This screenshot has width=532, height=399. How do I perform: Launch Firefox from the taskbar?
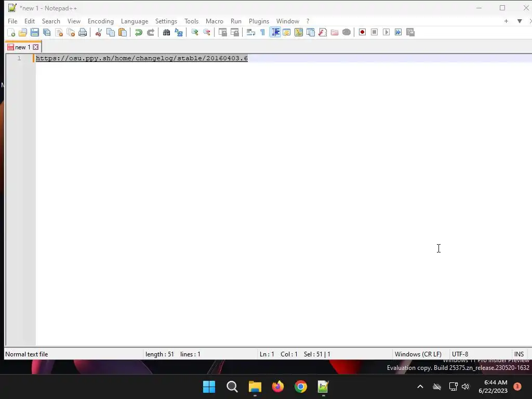point(278,387)
